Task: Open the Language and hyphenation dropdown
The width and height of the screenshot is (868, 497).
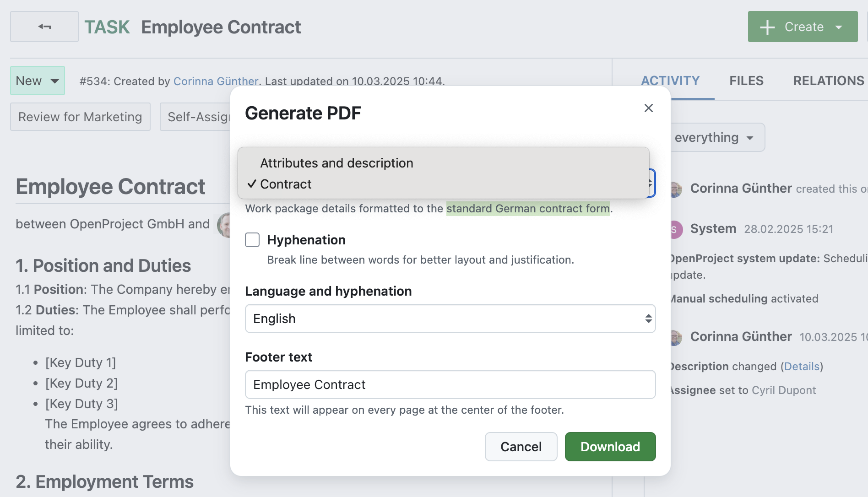Action: coord(450,319)
